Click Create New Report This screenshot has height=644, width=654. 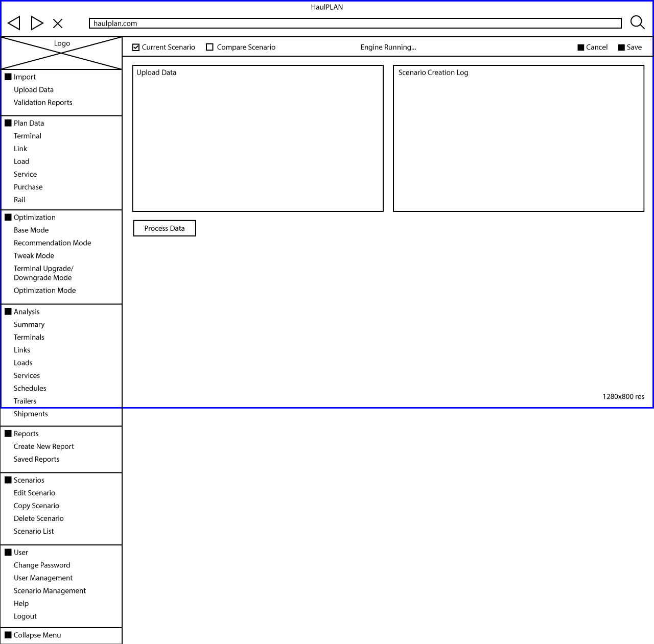click(x=44, y=446)
